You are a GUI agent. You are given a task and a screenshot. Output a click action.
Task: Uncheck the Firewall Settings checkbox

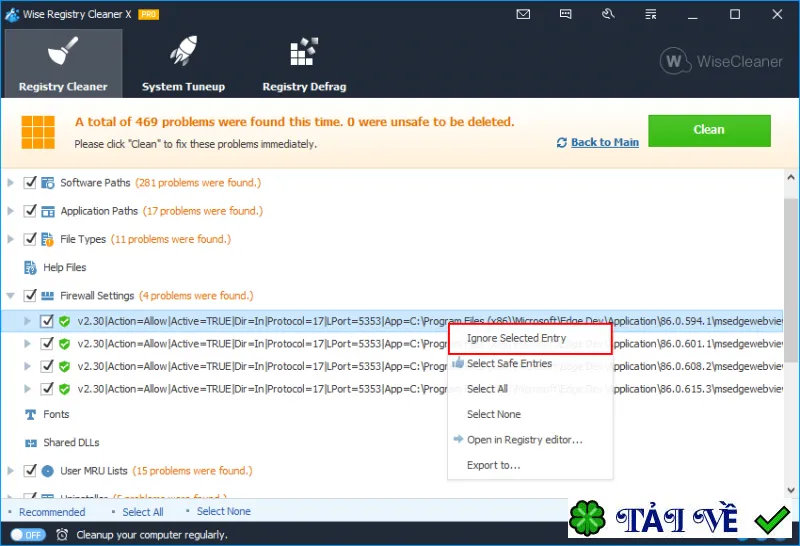click(x=30, y=295)
